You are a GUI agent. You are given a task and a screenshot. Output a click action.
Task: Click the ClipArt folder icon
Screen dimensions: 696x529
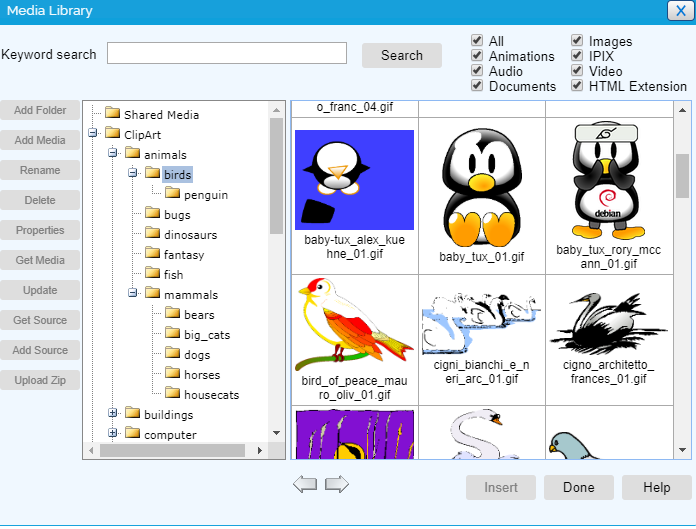click(113, 133)
